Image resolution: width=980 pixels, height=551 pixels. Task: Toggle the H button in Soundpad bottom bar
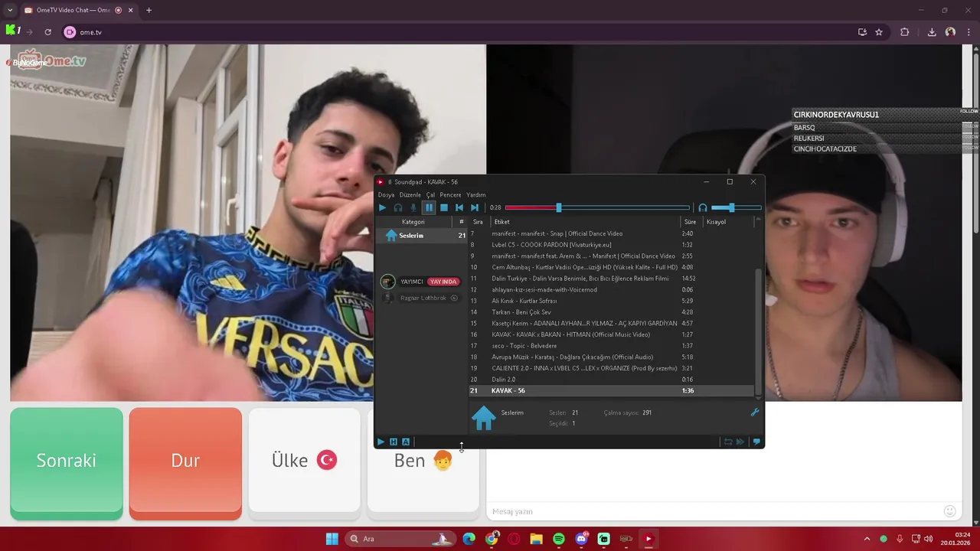(394, 442)
